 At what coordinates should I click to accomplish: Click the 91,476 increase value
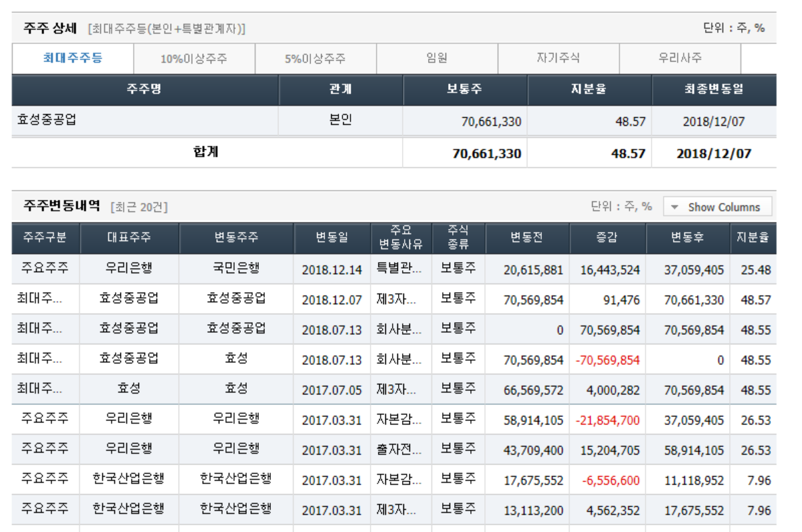621,300
